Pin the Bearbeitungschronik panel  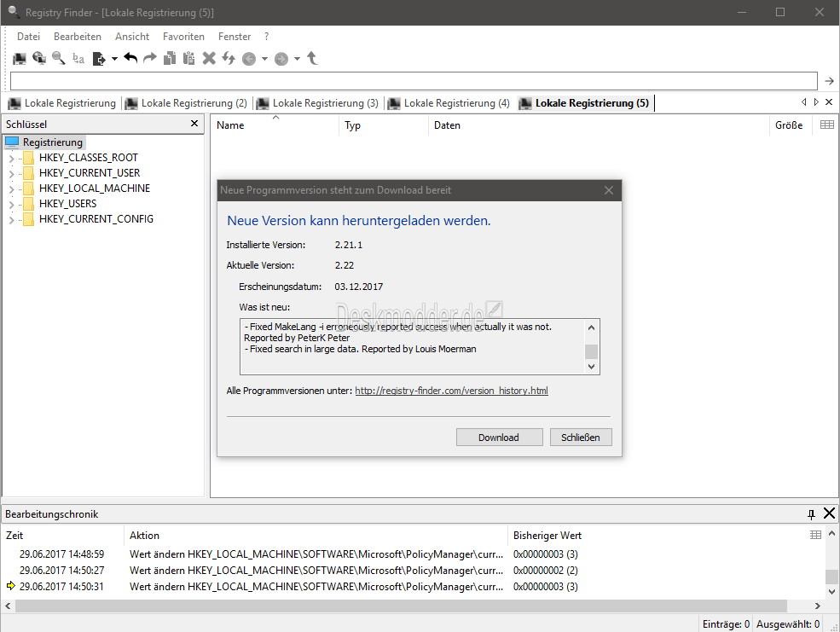(x=811, y=514)
